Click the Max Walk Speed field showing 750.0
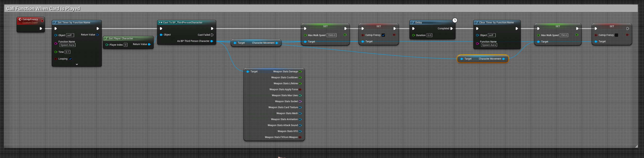This screenshot has width=644, height=158. pos(564,35)
